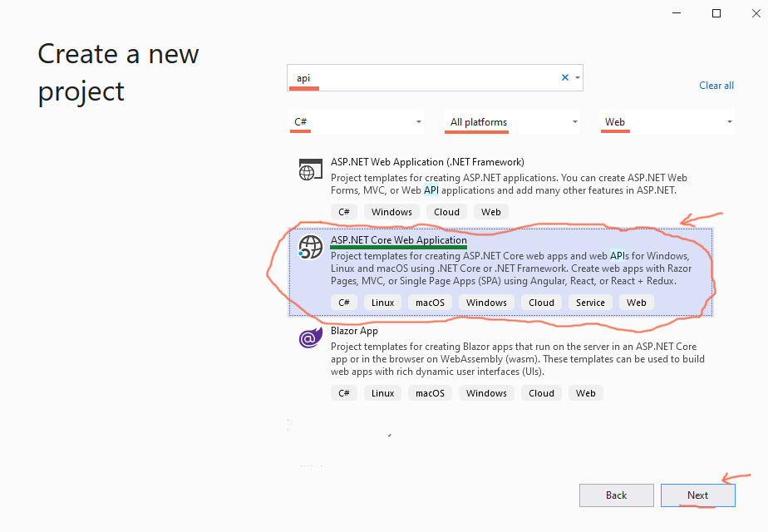Click the ASP.NET Web Application globe icon
Screen dimensions: 768x532
click(311, 170)
